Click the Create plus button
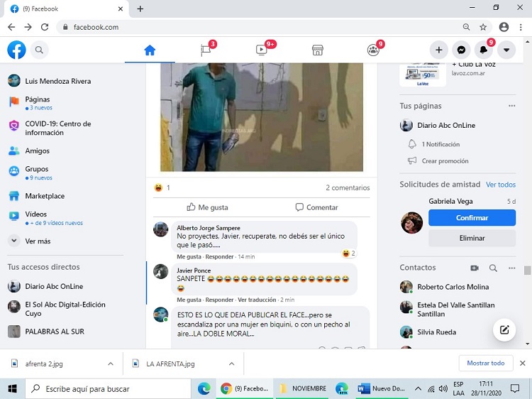This screenshot has width=532, height=399. (x=438, y=50)
